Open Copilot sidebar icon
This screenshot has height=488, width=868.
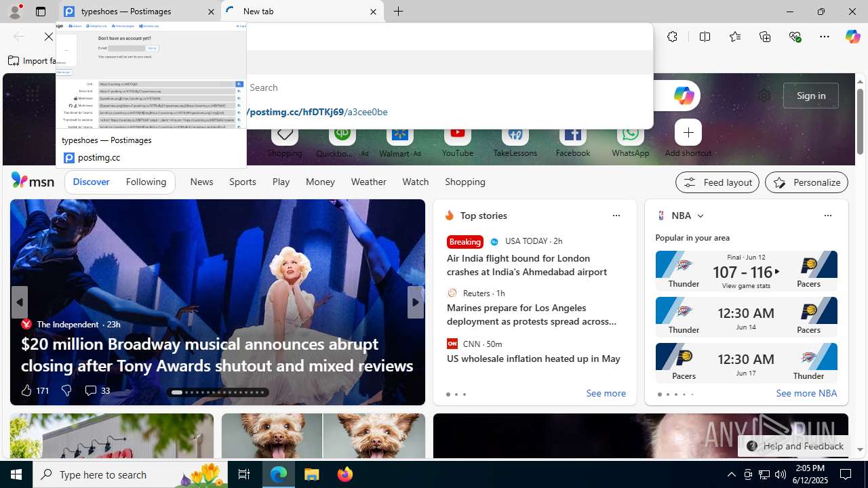point(852,37)
